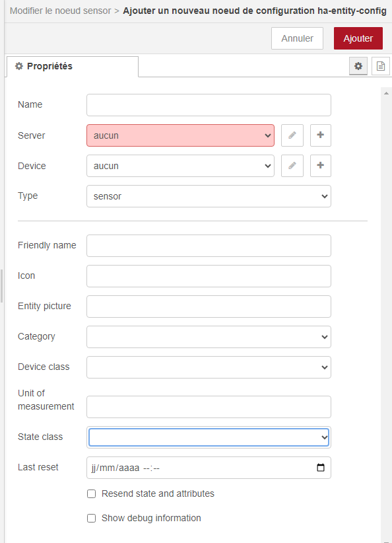Open node settings gear icon
Viewport: 392px width, 543px height.
point(358,66)
